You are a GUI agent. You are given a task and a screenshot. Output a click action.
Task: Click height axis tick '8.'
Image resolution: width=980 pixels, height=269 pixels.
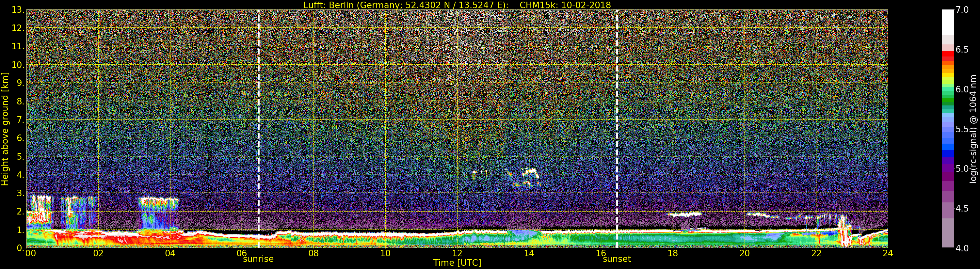pos(21,101)
